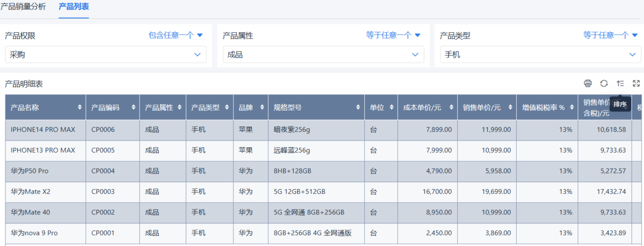The width and height of the screenshot is (644, 246).
Task: Select 华为Mate X2 row name
Action: click(31, 192)
